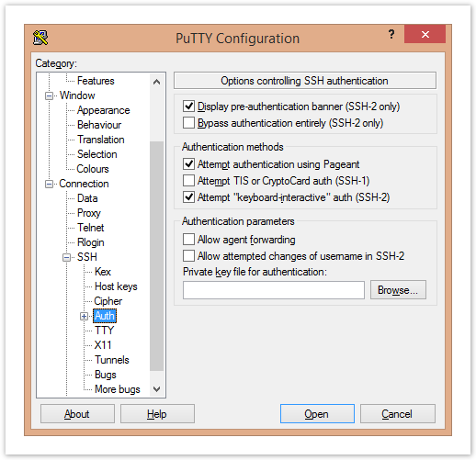Image resolution: width=476 pixels, height=460 pixels.
Task: Click the private key file input field
Action: click(x=274, y=290)
